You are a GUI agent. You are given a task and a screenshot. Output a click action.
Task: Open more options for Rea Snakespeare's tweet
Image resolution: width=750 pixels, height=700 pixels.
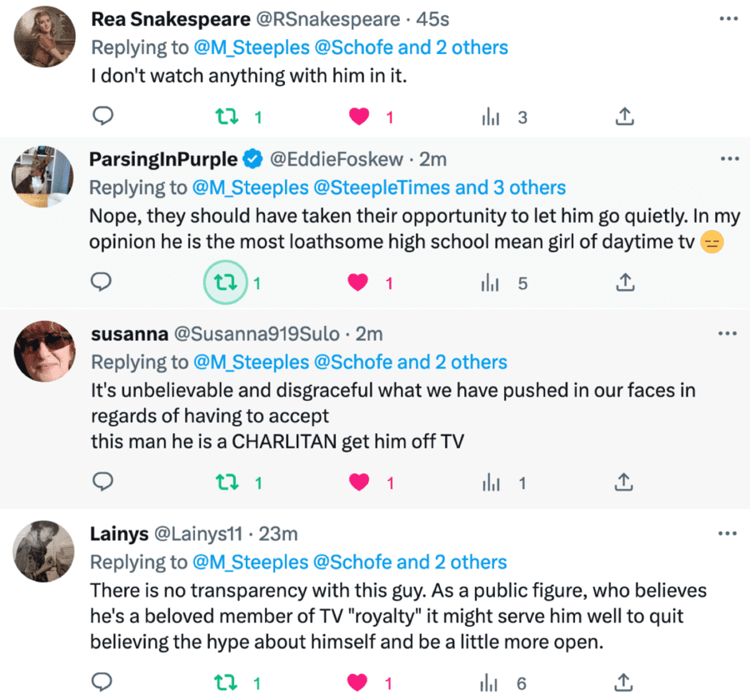tap(729, 19)
